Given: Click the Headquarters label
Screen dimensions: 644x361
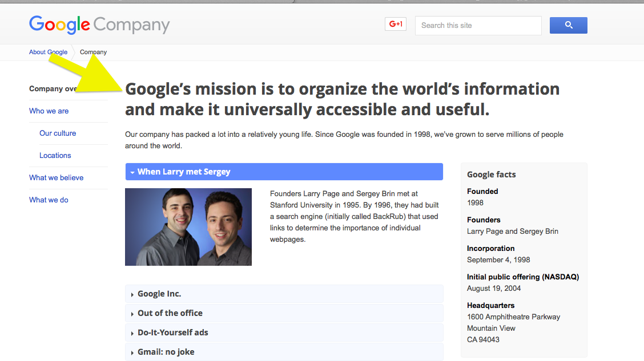Looking at the screenshot, I should tap(490, 305).
